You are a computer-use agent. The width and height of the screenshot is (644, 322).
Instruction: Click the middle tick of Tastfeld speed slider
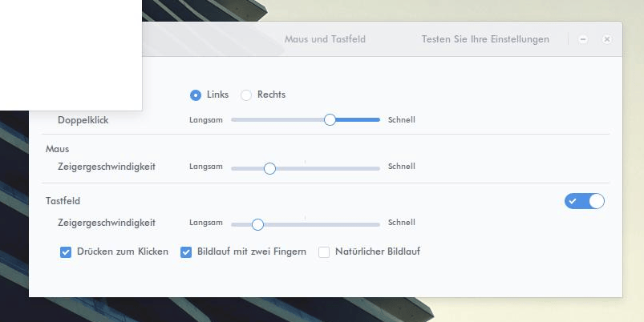pyautogui.click(x=305, y=224)
